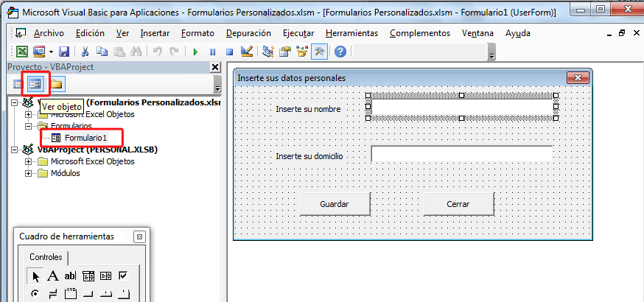Open the main toolbar options overflow arrow
The image size is (644, 302).
(492, 56)
